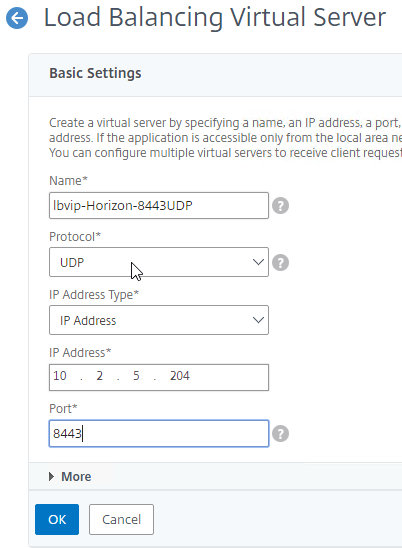
Task: Open help icon beside the Port field
Action: pyautogui.click(x=280, y=434)
